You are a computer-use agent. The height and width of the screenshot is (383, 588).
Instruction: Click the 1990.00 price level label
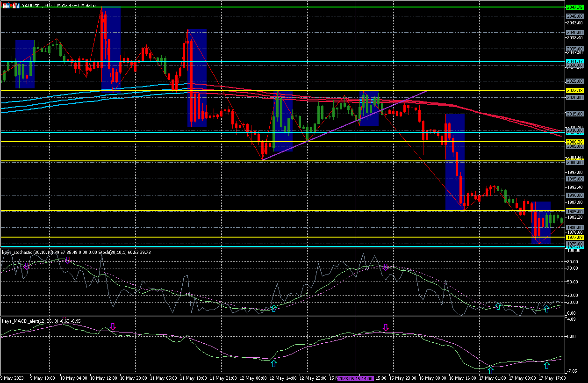point(574,195)
